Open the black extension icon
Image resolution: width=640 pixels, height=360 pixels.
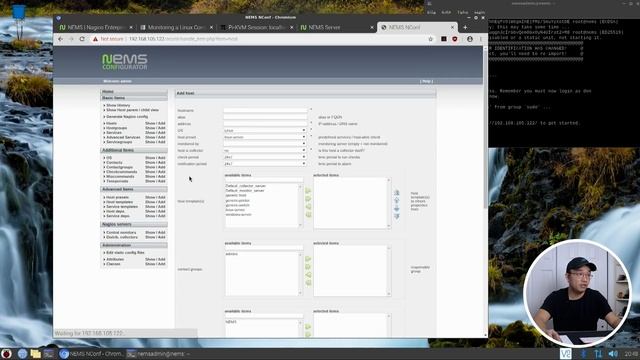[444, 39]
